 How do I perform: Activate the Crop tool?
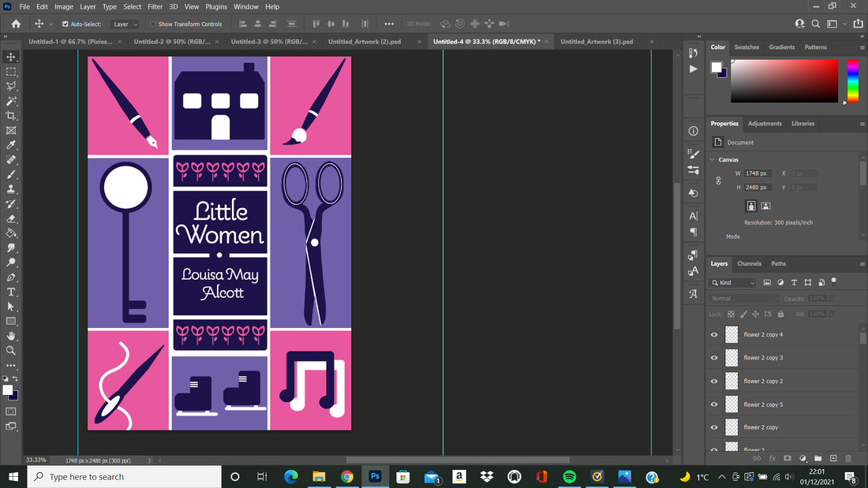point(11,116)
